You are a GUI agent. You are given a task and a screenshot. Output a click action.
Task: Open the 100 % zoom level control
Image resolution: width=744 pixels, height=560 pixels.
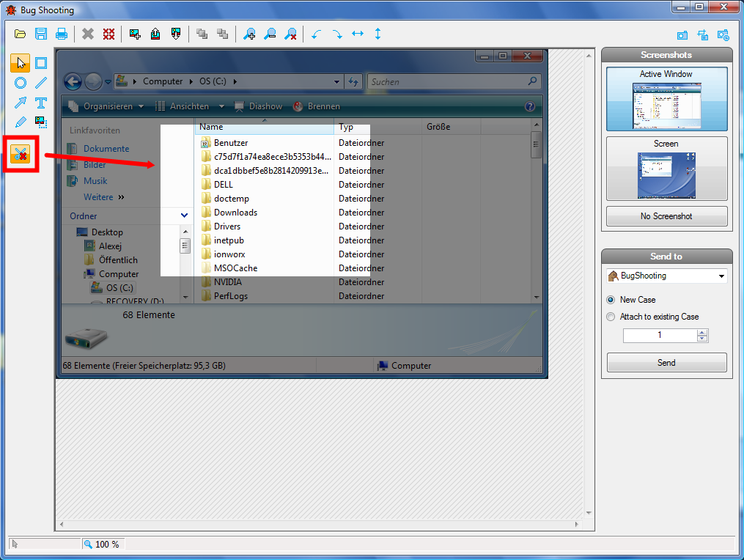(103, 544)
